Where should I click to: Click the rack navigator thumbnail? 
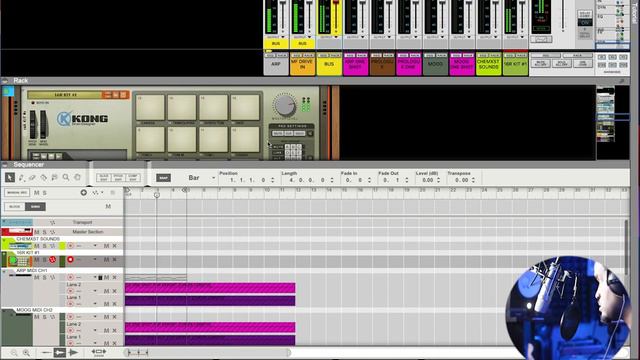coord(606,115)
